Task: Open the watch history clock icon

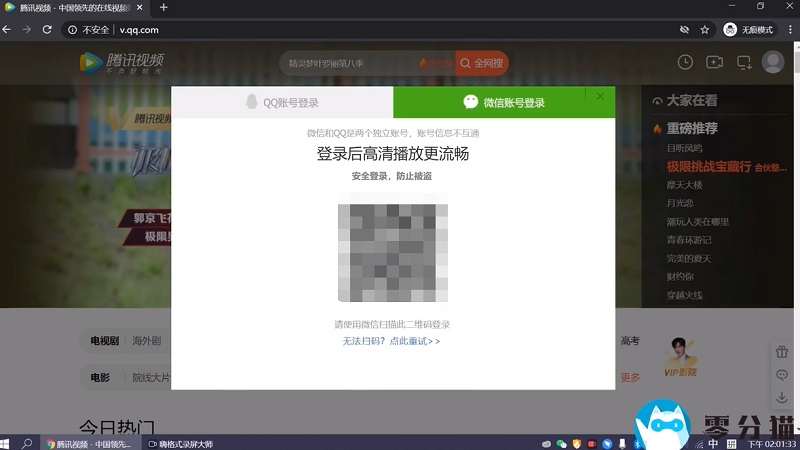Action: pos(685,62)
